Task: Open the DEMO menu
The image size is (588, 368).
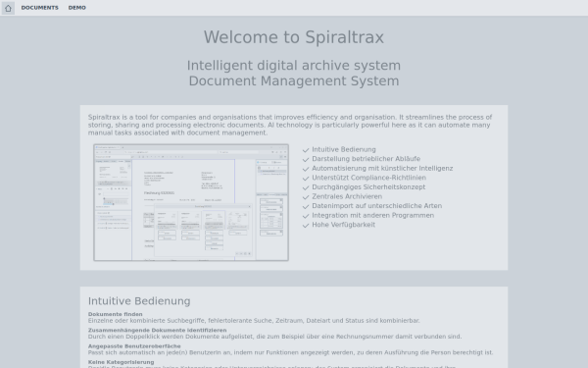Action: point(76,8)
